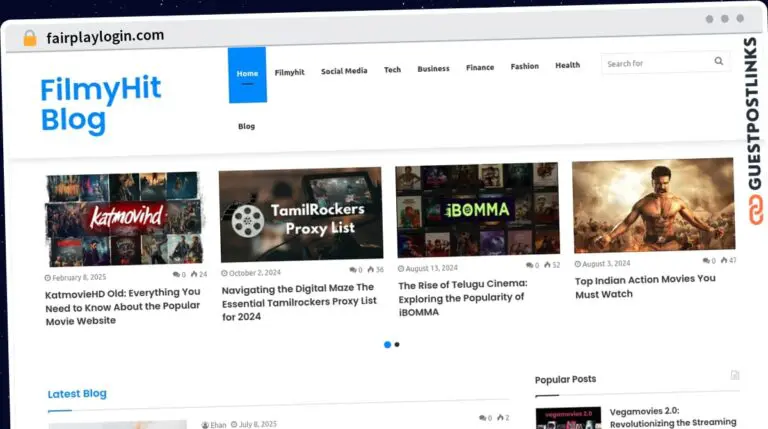Open the Vegamovies 2.0 popular post thumbnail
768x429 pixels.
click(x=568, y=418)
